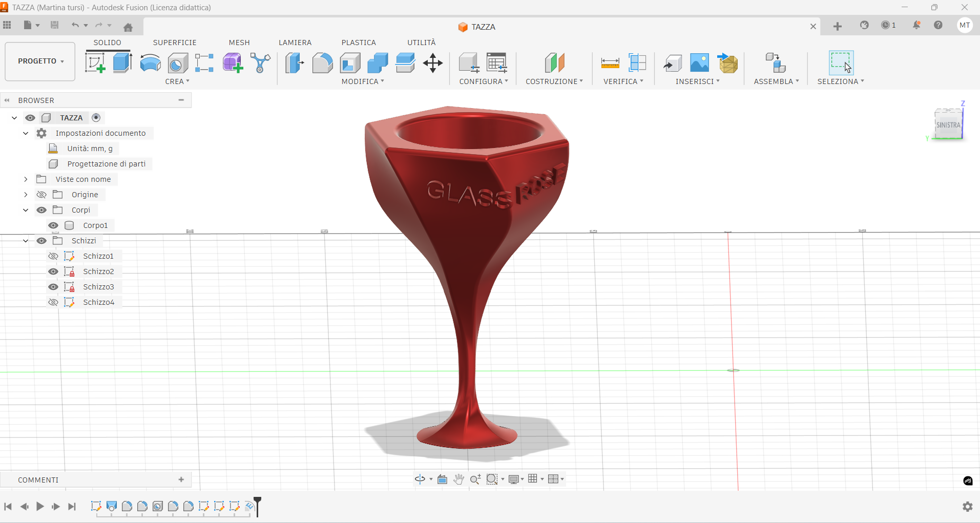Toggle visibility of the Origine folder

coord(41,195)
